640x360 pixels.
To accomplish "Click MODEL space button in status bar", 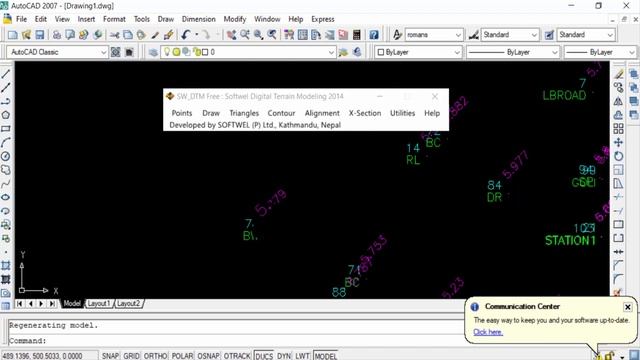I will coord(326,356).
